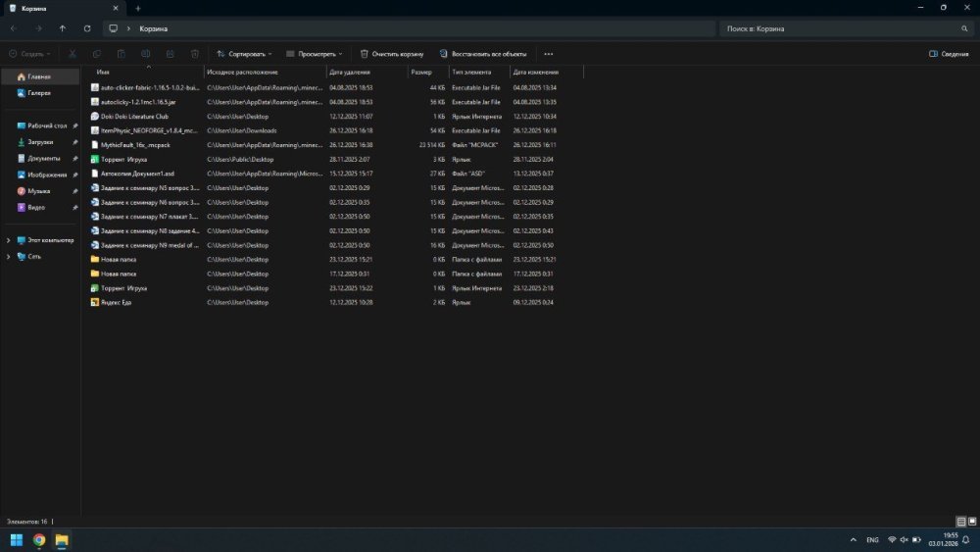Viewport: 980px width, 552px height.
Task: Expand Этот компьютер tree node
Action: click(8, 240)
